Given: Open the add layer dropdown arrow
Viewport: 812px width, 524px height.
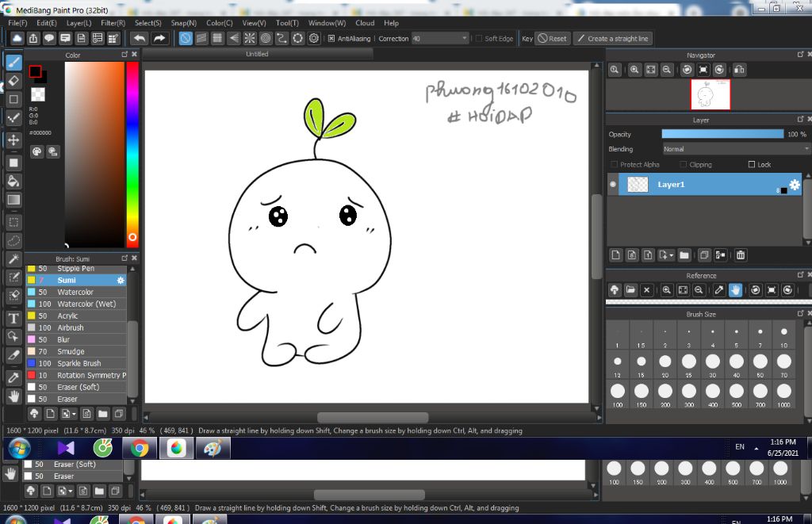Looking at the screenshot, I should (672, 255).
